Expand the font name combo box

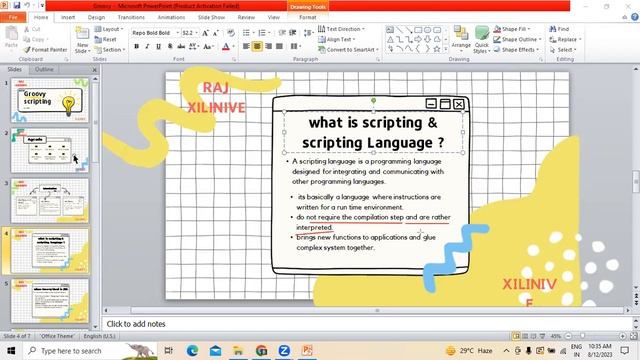click(x=178, y=33)
